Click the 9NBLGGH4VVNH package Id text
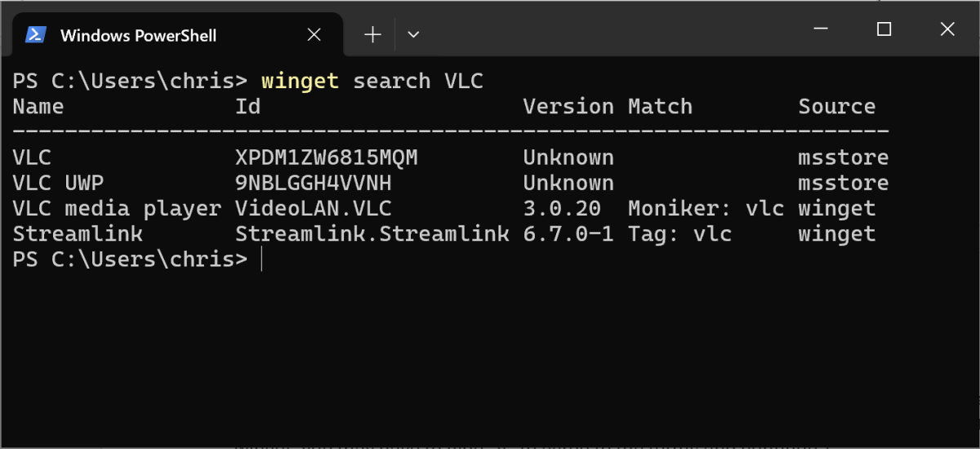This screenshot has height=449, width=980. (x=314, y=183)
